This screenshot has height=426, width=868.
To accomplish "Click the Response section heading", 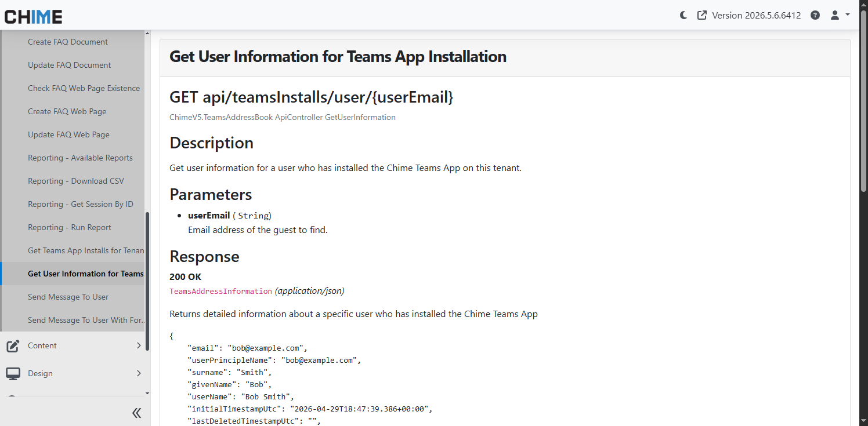I will click(x=204, y=257).
